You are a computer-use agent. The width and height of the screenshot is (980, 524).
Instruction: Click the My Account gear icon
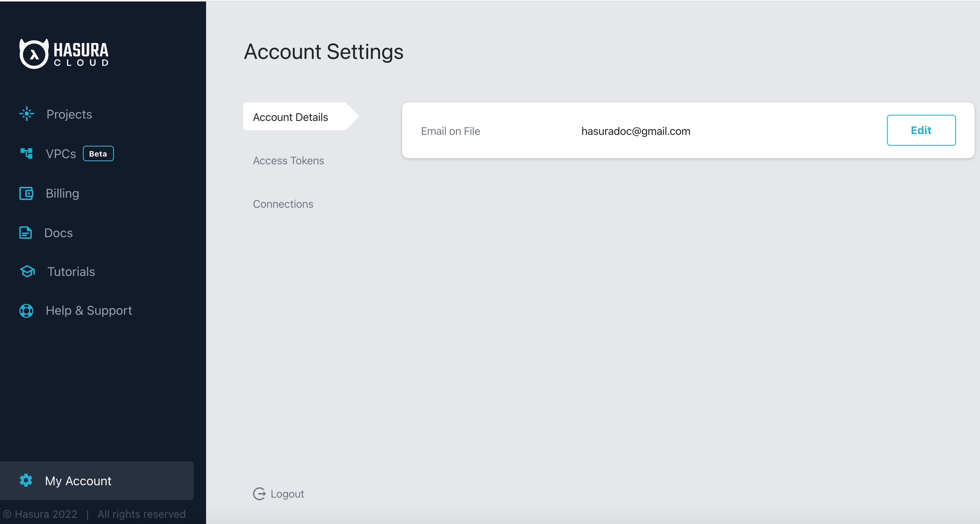click(26, 481)
